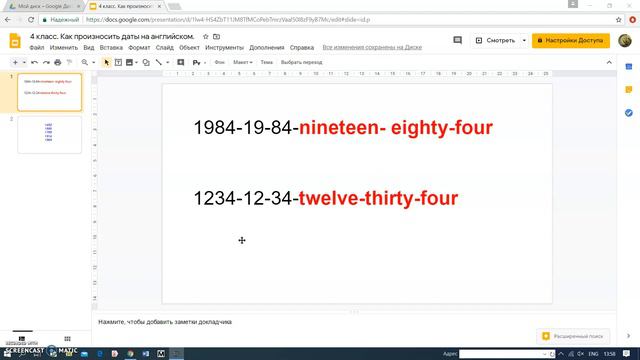Click Настройки Доступа share button
Screen dimensions: 640x360
[571, 40]
